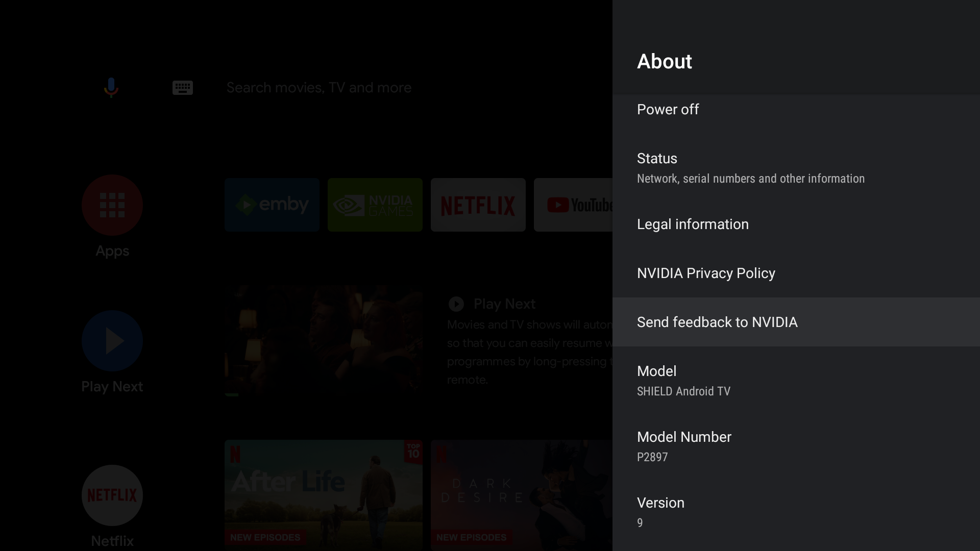Open NVIDIA Privacy Policy

point(706,273)
